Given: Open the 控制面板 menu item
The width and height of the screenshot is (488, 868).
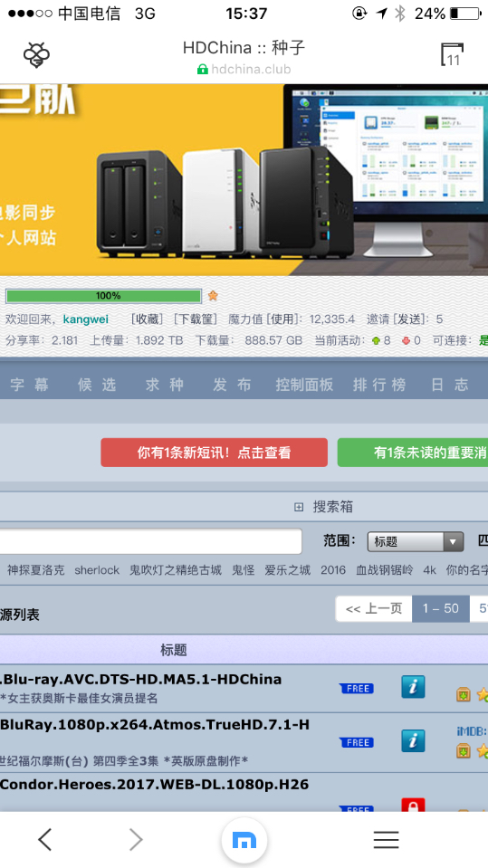Looking at the screenshot, I should pyautogui.click(x=304, y=385).
